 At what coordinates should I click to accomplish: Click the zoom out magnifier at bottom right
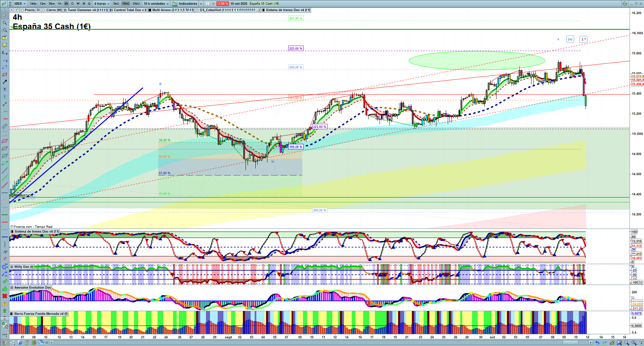[627, 343]
